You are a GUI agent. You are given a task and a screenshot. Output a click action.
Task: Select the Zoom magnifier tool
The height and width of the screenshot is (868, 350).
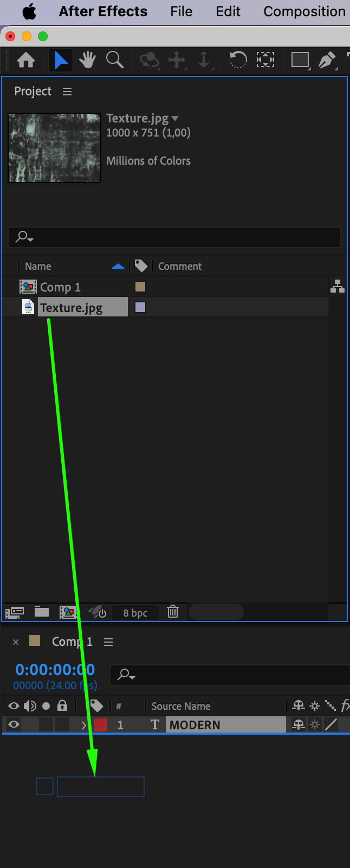pyautogui.click(x=114, y=60)
